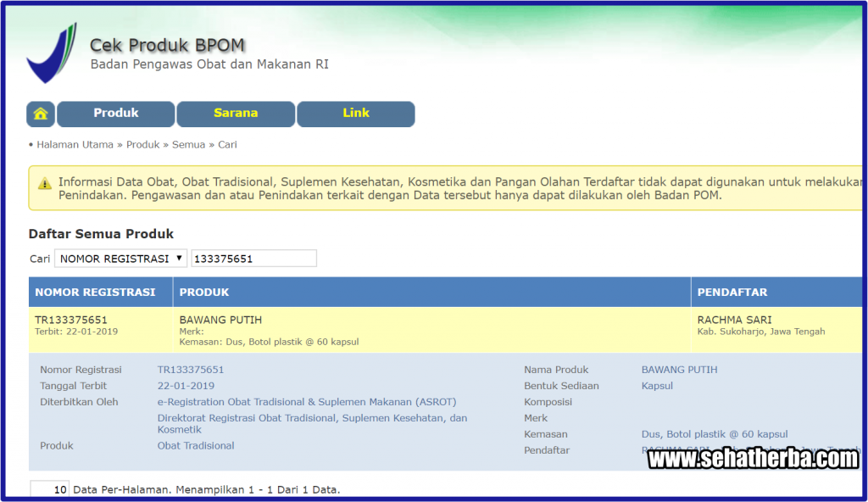Click the BPOM checkmark logo
Viewport: 868px width, 502px height.
coord(52,53)
